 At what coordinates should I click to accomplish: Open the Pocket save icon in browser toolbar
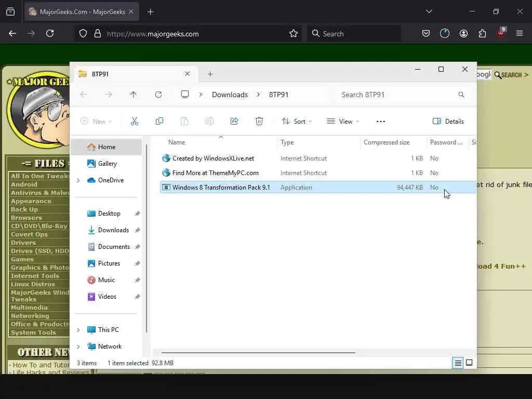[x=426, y=33]
